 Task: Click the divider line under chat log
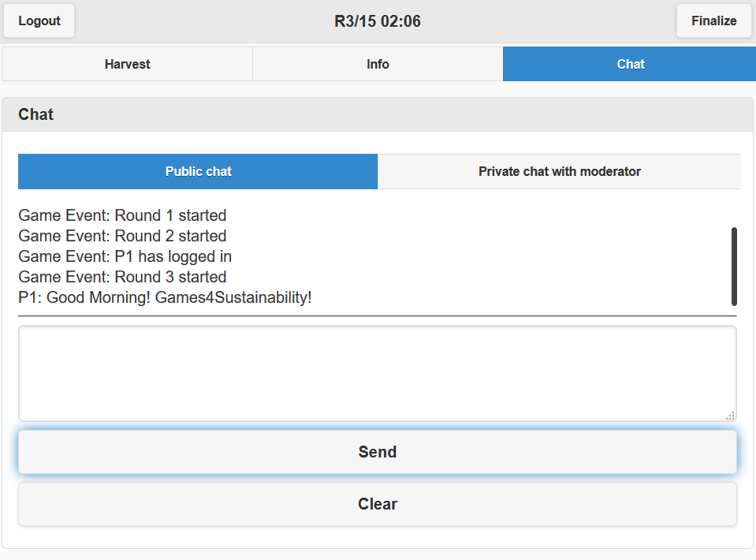point(377,316)
